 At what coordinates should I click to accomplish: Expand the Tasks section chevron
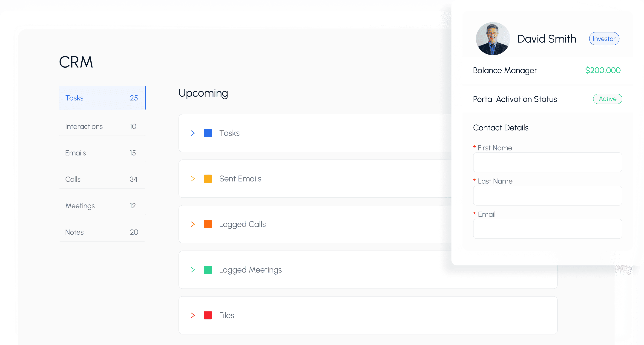pos(193,133)
